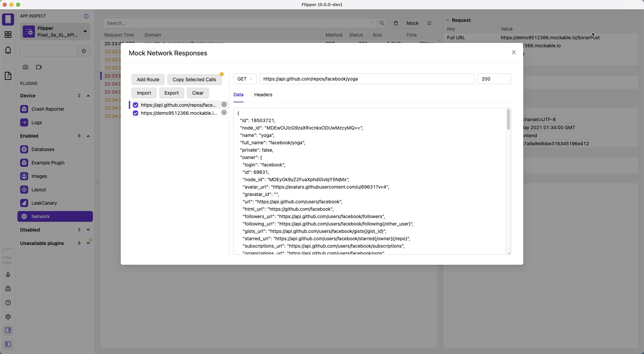Viewport: 644px width, 354px height.
Task: Sort by Status column header
Action: (x=356, y=35)
